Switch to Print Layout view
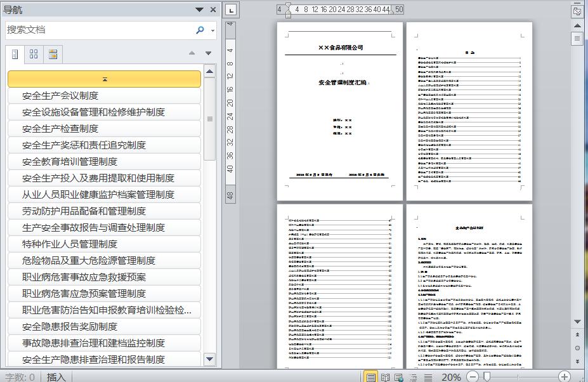The height and width of the screenshot is (382, 588). pyautogui.click(x=370, y=377)
